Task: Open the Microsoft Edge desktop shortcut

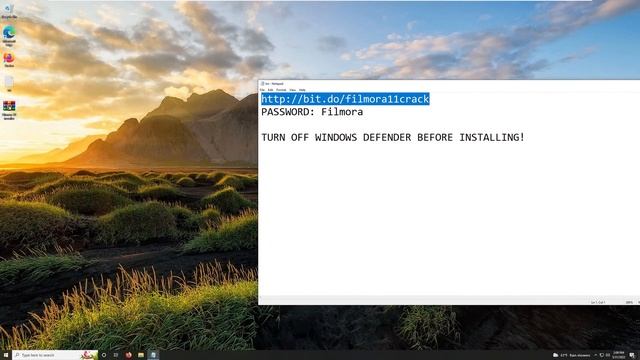Action: pyautogui.click(x=9, y=36)
